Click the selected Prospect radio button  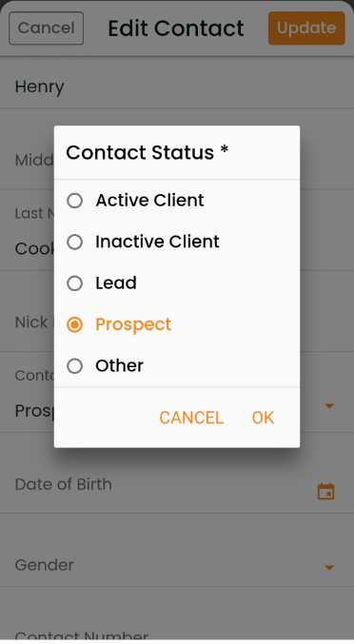click(x=75, y=325)
